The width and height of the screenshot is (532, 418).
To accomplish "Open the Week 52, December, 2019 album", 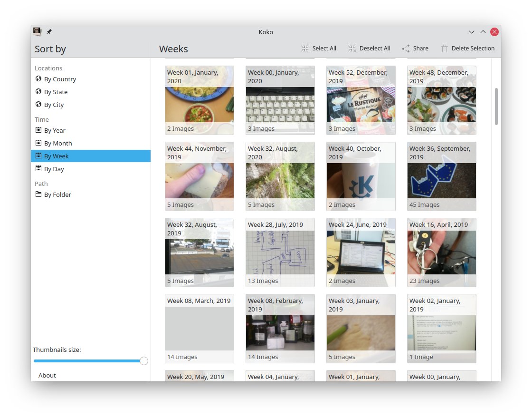I will click(361, 100).
